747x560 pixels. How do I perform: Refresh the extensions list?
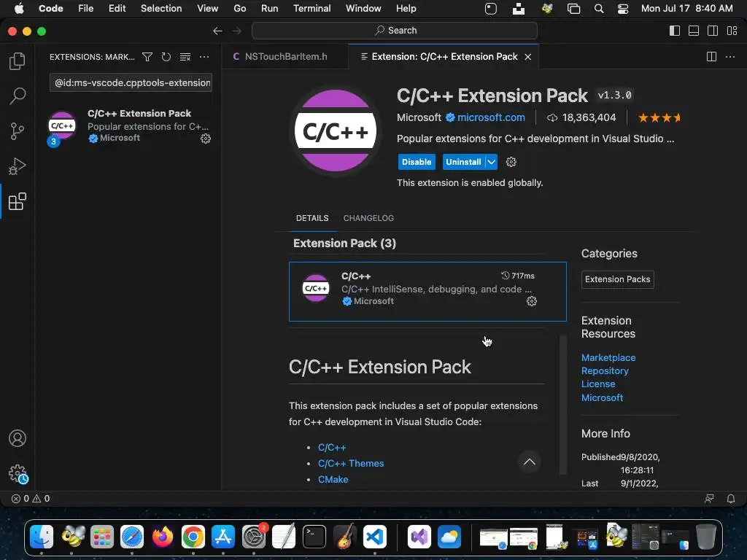click(166, 57)
